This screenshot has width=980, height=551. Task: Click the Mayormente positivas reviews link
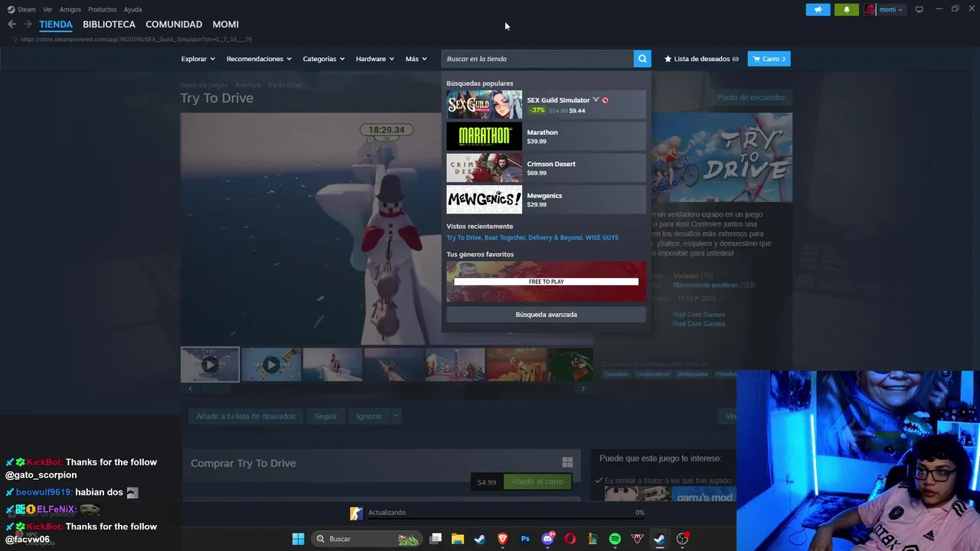[705, 285]
